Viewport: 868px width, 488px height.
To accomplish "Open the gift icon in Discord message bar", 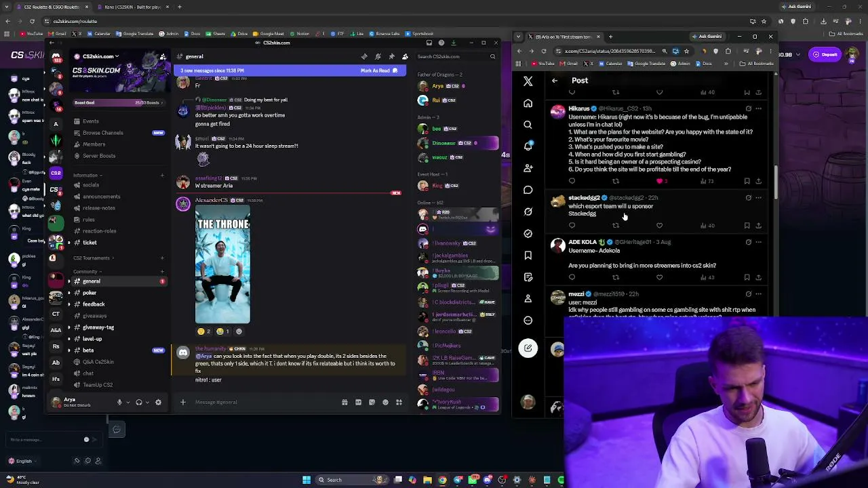I will tap(344, 402).
